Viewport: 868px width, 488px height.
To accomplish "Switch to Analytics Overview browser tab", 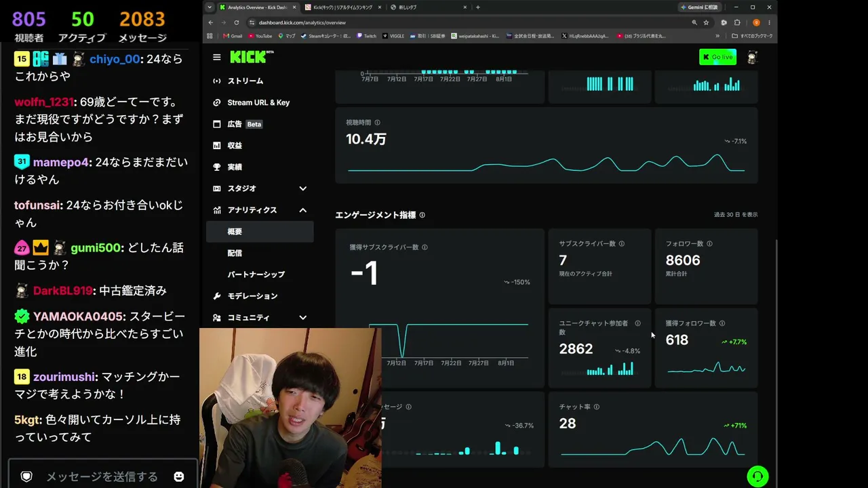I will [258, 7].
